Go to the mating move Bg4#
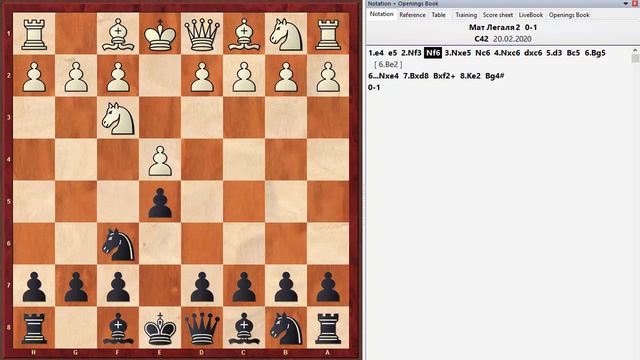The height and width of the screenshot is (360, 640). (495, 76)
